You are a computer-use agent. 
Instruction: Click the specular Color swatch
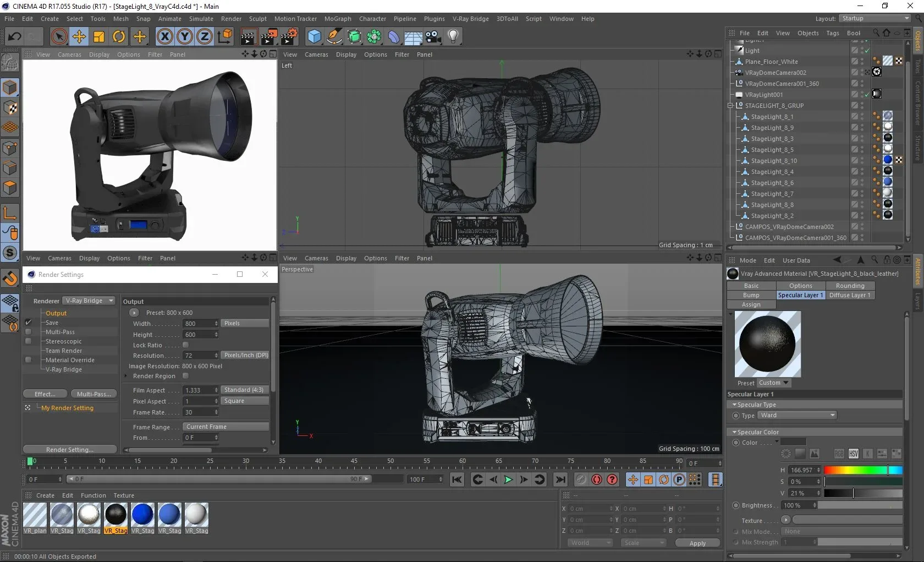pyautogui.click(x=793, y=442)
